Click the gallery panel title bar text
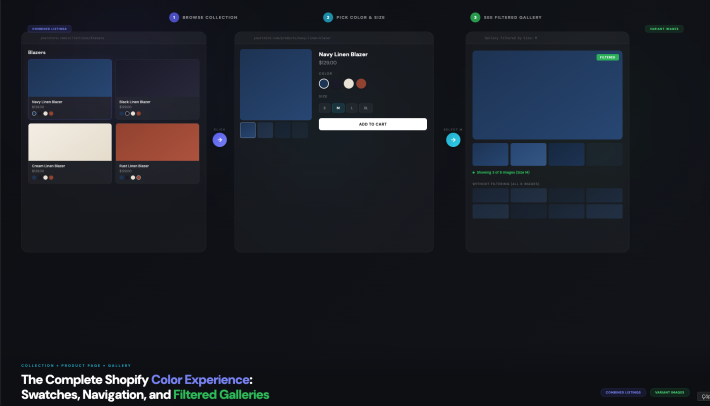The width and height of the screenshot is (710, 406). [x=511, y=38]
